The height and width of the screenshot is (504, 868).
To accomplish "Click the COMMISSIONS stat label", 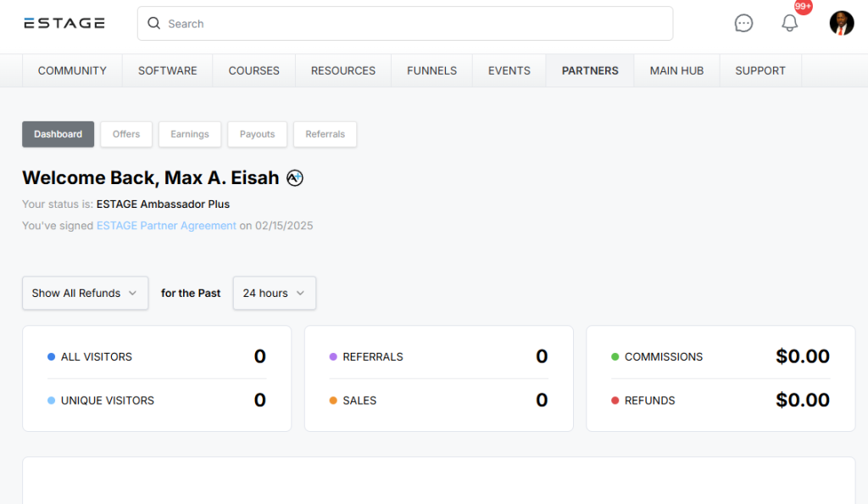I will click(663, 356).
